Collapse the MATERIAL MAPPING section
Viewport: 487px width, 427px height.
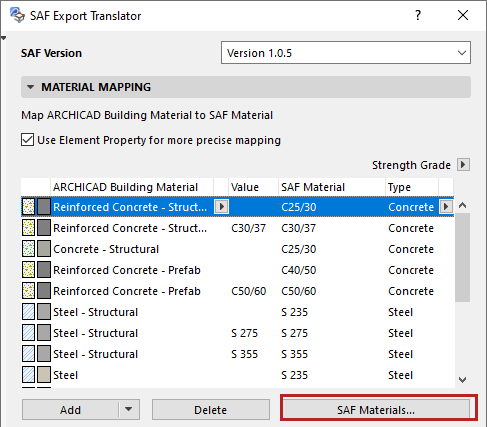[x=30, y=87]
